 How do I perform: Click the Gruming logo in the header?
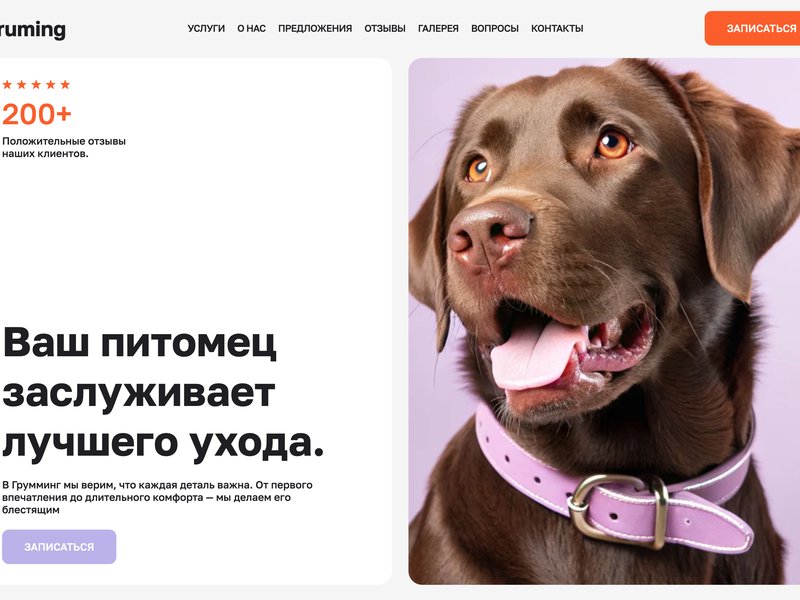click(x=33, y=30)
